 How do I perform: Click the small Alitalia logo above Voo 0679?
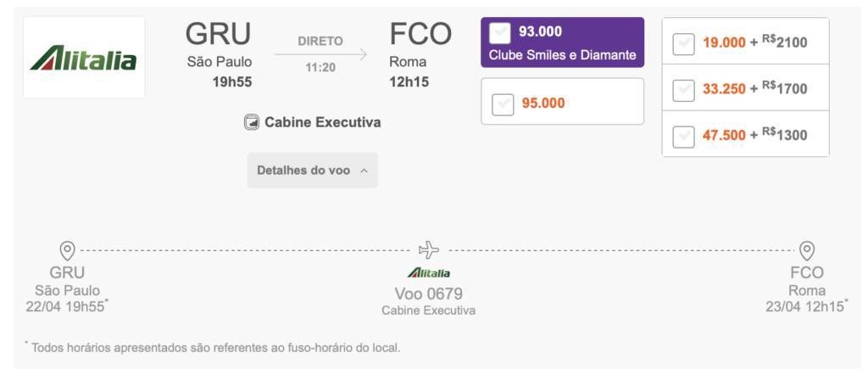428,272
